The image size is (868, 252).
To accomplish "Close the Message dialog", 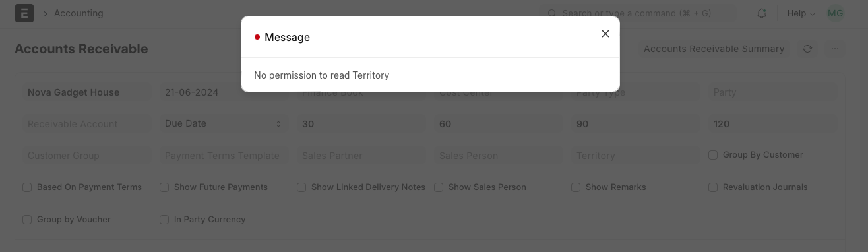I will click(605, 34).
